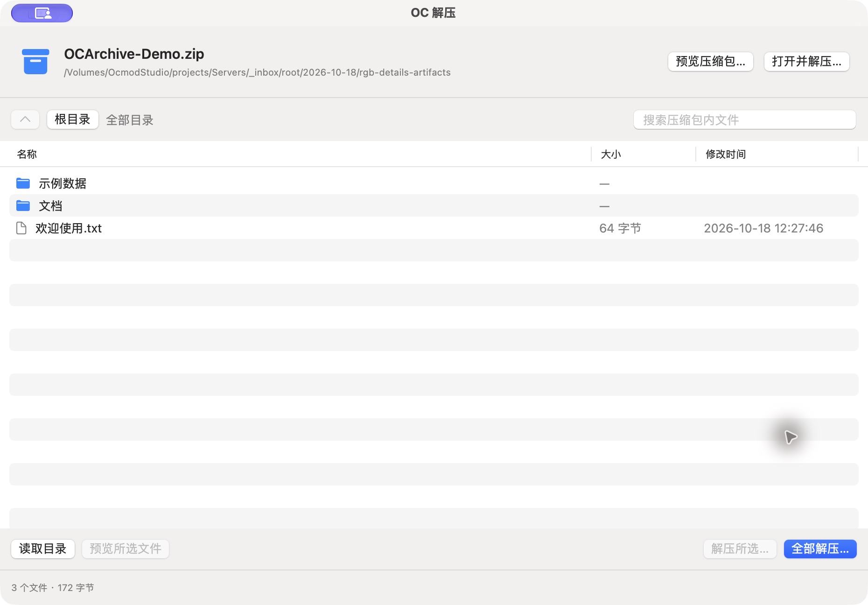This screenshot has width=868, height=605.
Task: Click the blue archive box icon
Action: [35, 62]
